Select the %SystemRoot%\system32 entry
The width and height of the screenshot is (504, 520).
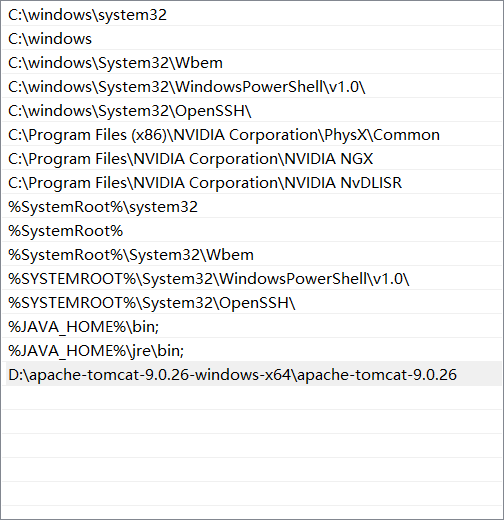click(x=252, y=207)
